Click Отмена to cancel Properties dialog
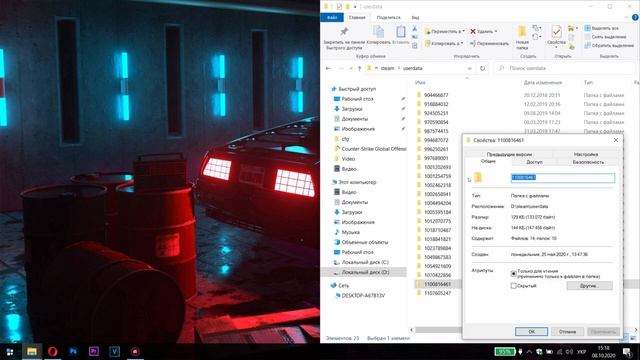The height and width of the screenshot is (360, 640). tap(567, 331)
